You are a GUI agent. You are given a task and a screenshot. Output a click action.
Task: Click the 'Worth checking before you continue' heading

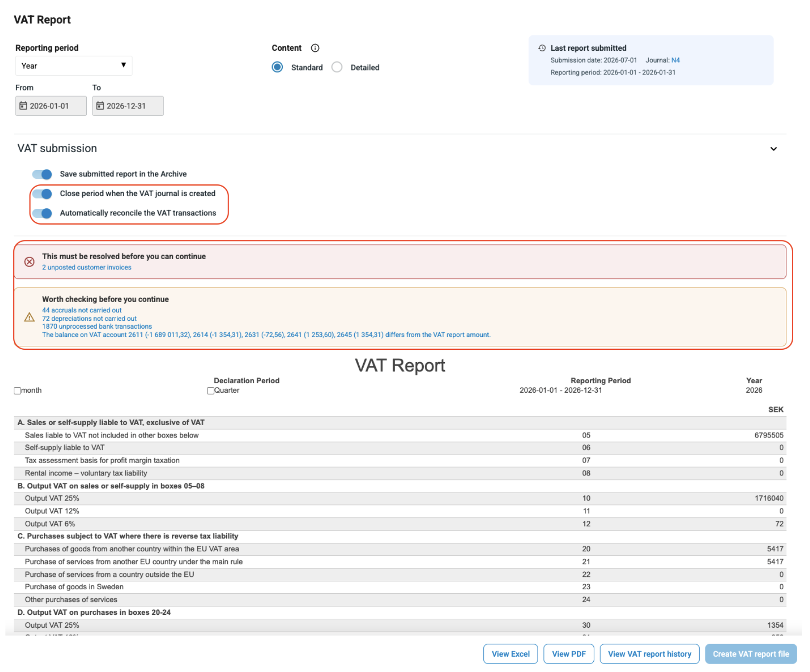pyautogui.click(x=105, y=300)
